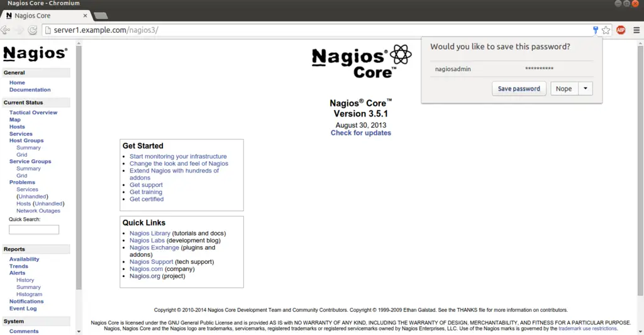Open Get certified link
This screenshot has width=644, height=335.
click(147, 199)
